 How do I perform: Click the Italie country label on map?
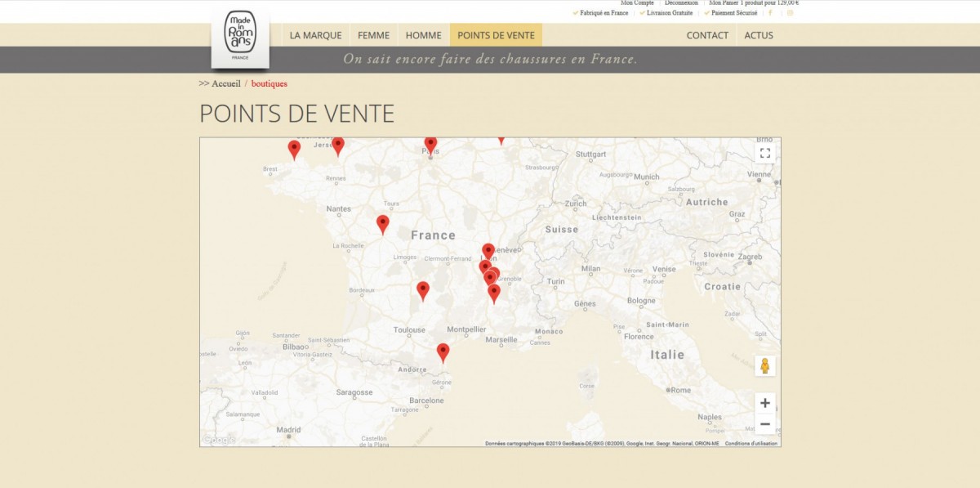(x=667, y=355)
